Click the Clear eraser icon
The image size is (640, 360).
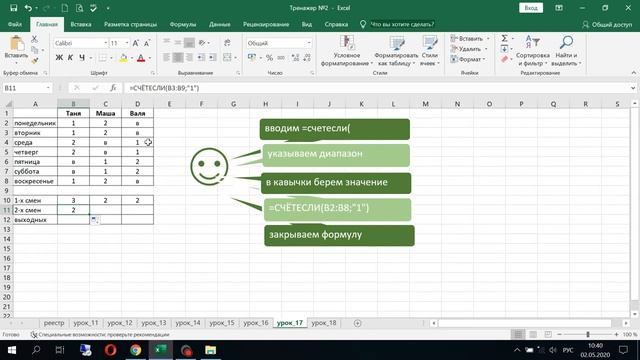point(504,60)
